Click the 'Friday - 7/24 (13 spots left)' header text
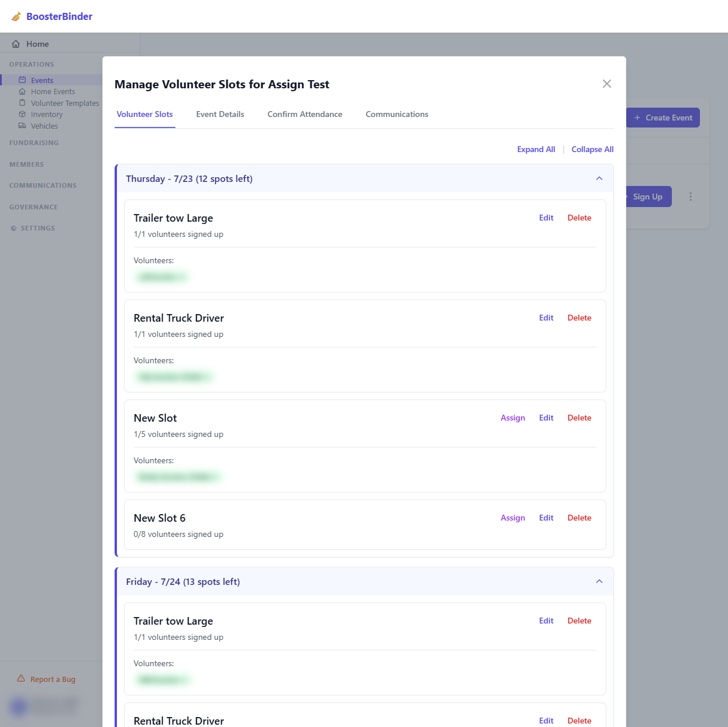 183,581
